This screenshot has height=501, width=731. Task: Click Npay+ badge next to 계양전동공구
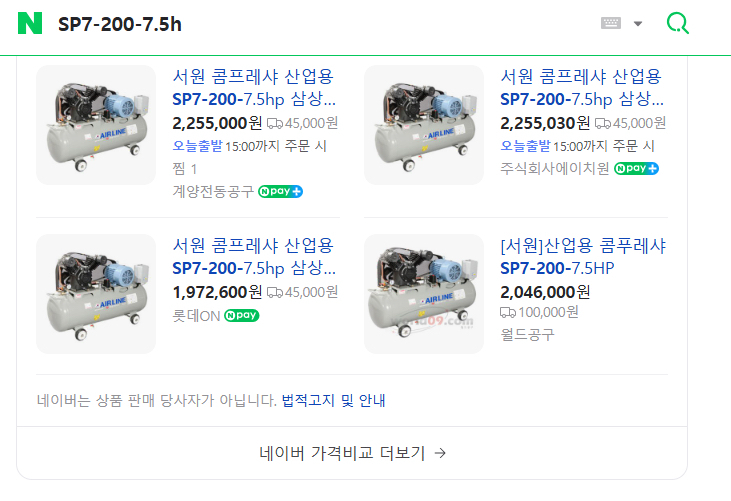point(280,191)
